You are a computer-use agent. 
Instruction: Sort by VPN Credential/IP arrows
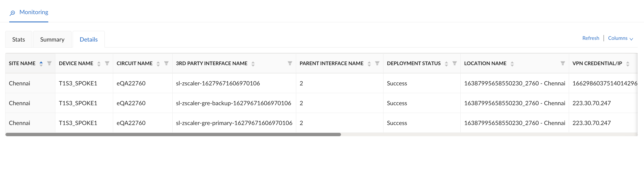pos(628,64)
